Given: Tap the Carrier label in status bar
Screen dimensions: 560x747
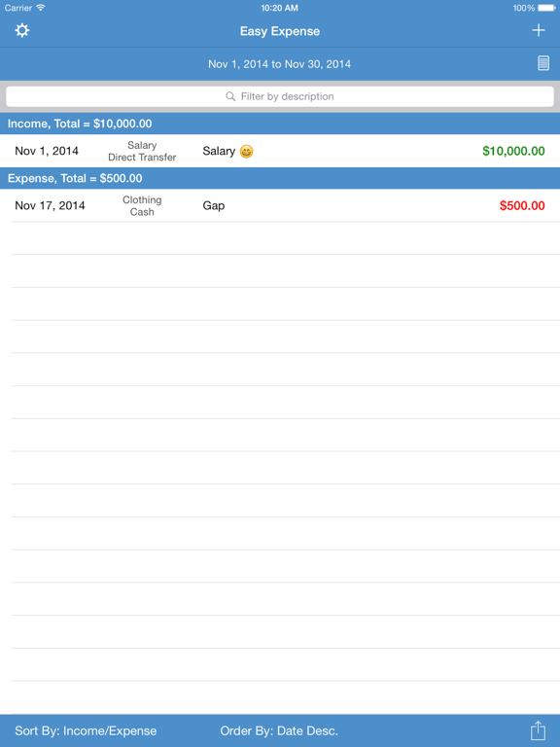Looking at the screenshot, I should point(18,8).
